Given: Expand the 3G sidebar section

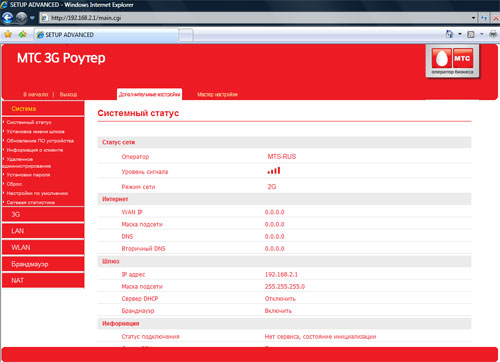Looking at the screenshot, I should [x=43, y=214].
